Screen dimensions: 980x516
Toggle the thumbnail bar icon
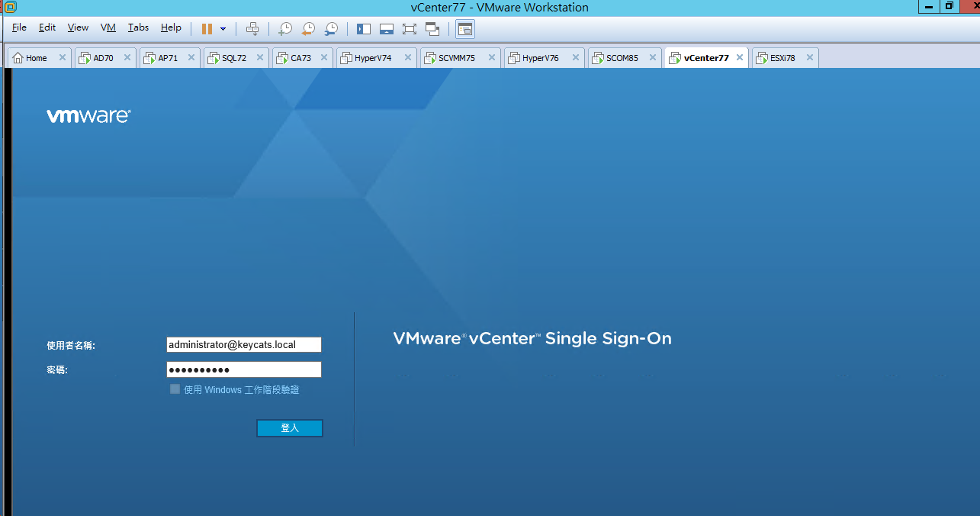coord(387,29)
